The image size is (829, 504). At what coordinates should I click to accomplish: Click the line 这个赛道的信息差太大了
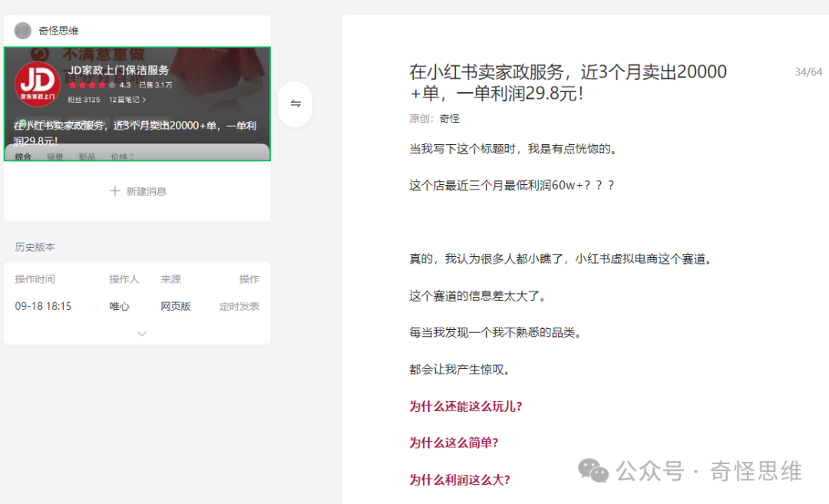click(477, 296)
